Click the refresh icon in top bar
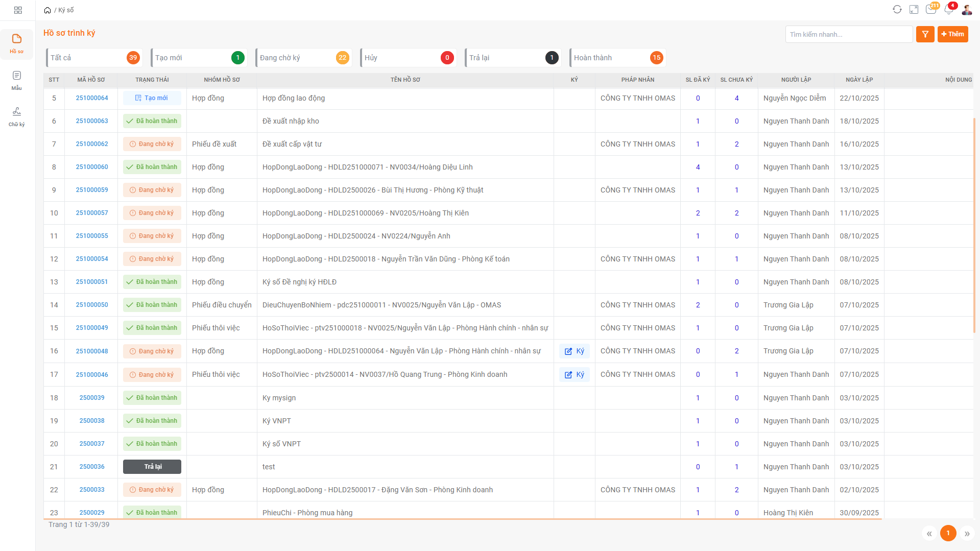 click(x=897, y=10)
